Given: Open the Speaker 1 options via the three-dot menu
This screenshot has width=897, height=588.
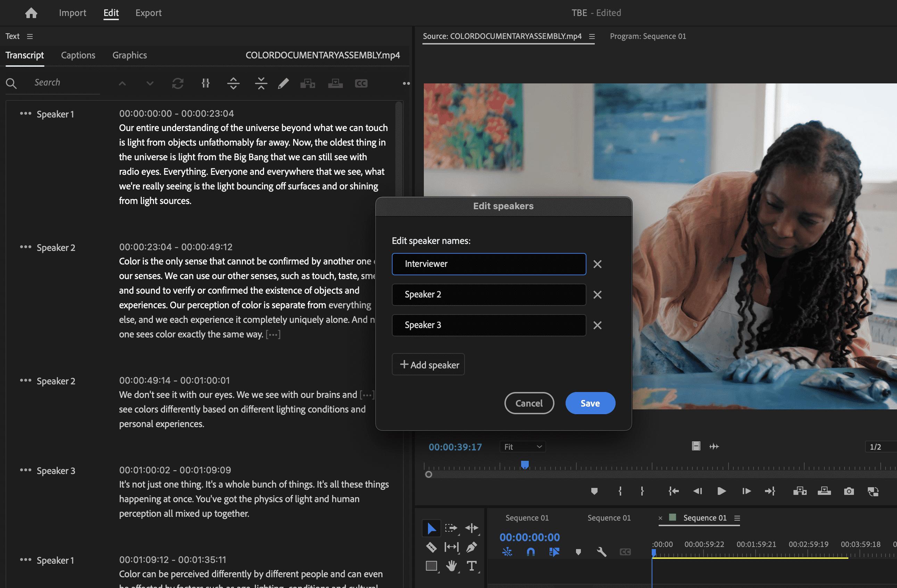Looking at the screenshot, I should pyautogui.click(x=25, y=113).
